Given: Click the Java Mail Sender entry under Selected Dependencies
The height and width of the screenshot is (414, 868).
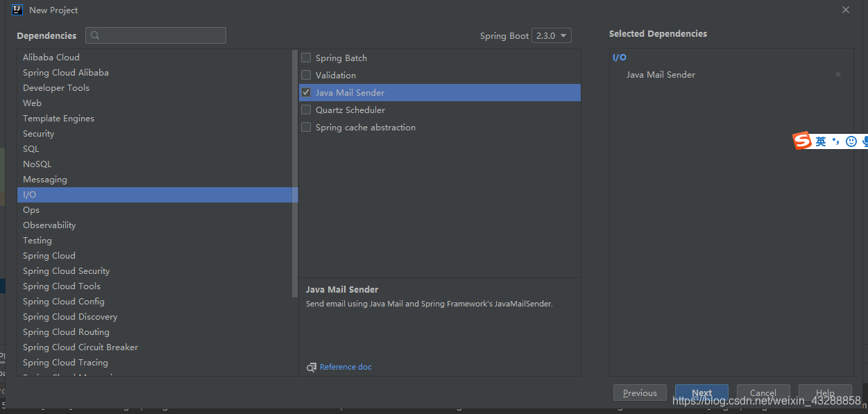Looking at the screenshot, I should pos(661,74).
